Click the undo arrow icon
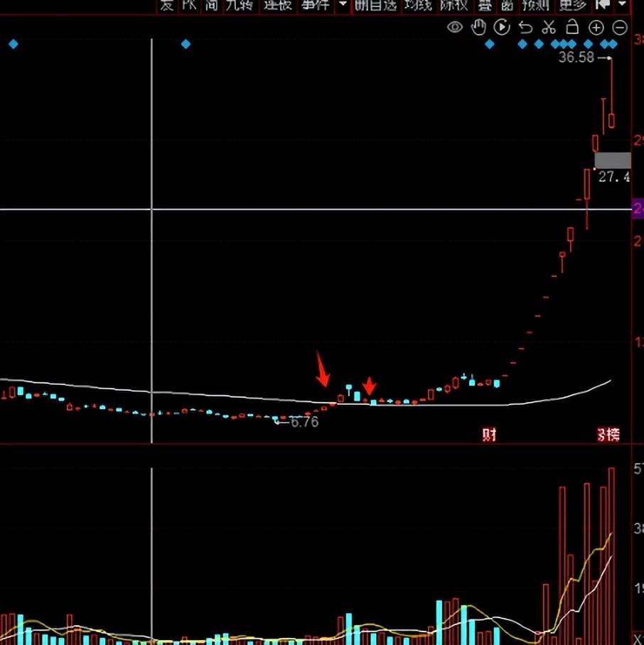 click(525, 28)
